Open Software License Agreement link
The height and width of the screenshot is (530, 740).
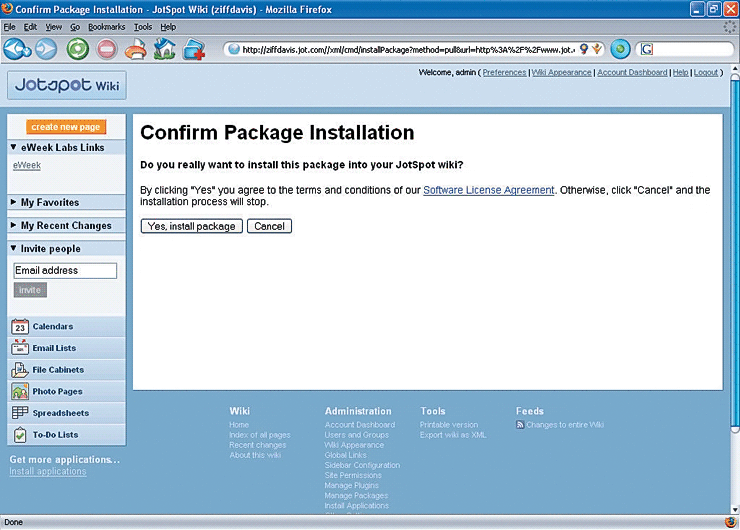[x=488, y=190]
